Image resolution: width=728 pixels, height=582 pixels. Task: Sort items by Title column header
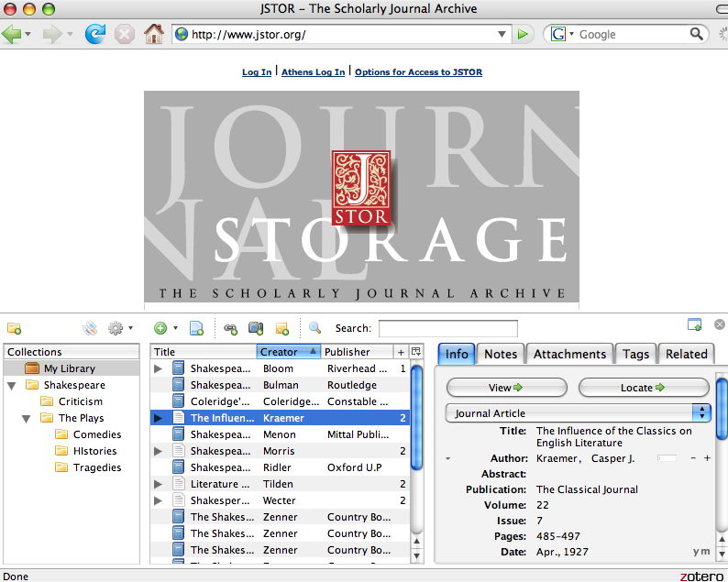(x=204, y=352)
